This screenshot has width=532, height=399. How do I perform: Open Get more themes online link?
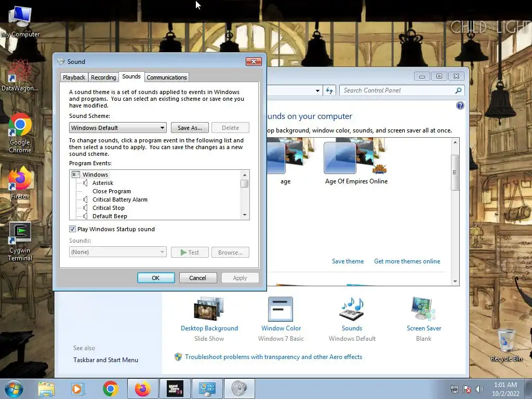pyautogui.click(x=407, y=261)
